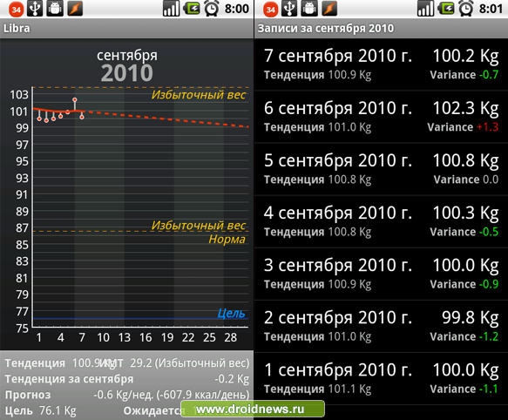Tap the Прогноз forecast row in summary
This screenshot has width=508, height=420.
126,395
